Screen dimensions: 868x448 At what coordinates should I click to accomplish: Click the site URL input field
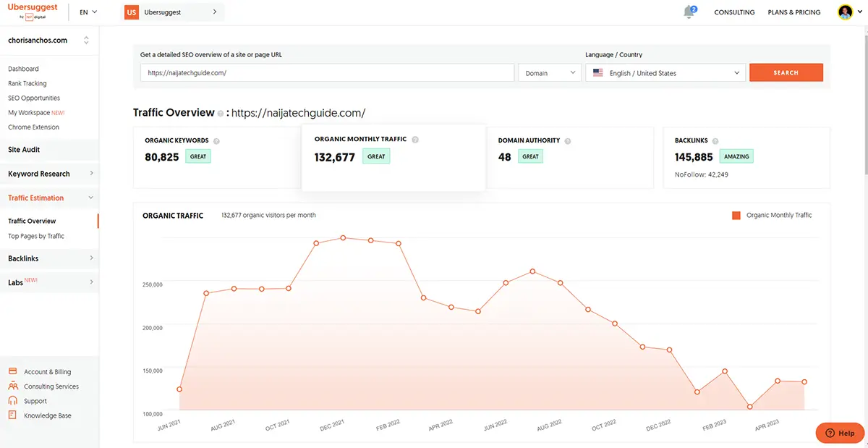[327, 73]
